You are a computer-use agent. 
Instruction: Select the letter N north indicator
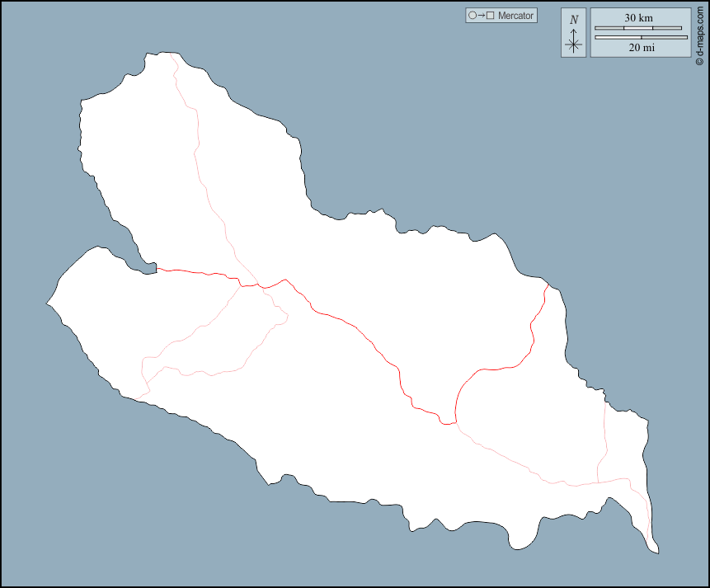[573, 18]
